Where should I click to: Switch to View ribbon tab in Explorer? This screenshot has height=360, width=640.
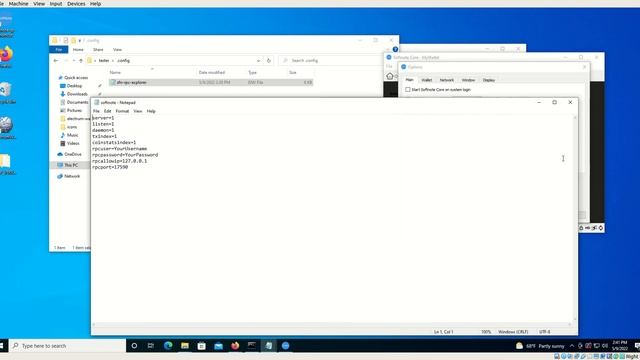(117, 49)
